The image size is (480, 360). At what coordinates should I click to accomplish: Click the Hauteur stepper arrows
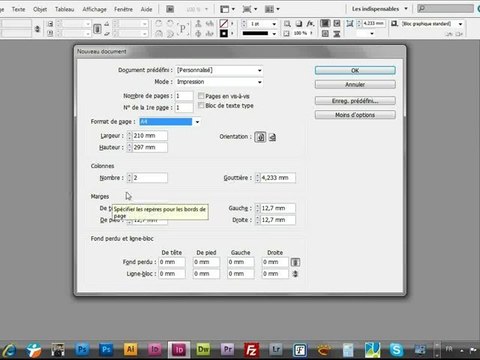[x=129, y=147]
